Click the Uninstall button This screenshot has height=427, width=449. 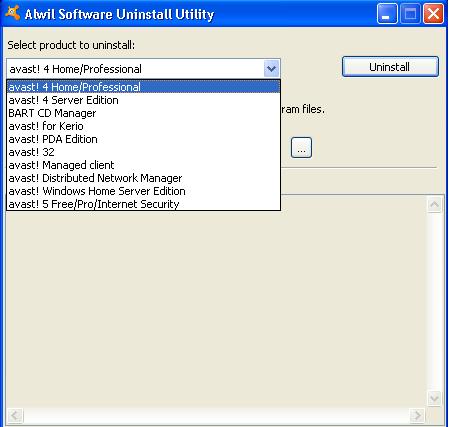(x=390, y=67)
